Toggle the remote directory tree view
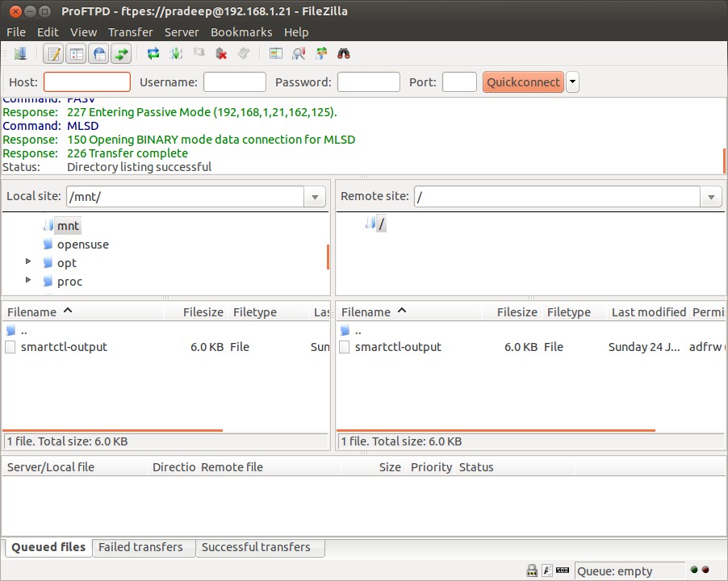This screenshot has height=581, width=728. (99, 54)
